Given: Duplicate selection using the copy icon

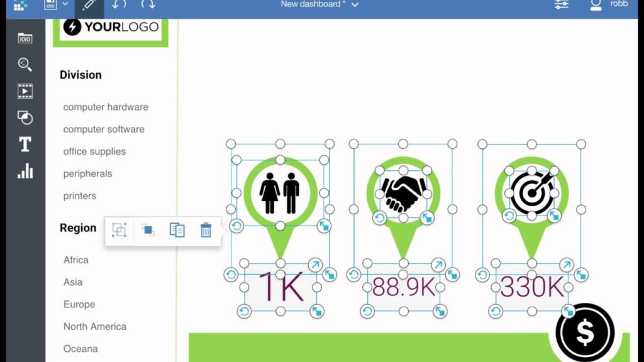Looking at the screenshot, I should [x=177, y=230].
